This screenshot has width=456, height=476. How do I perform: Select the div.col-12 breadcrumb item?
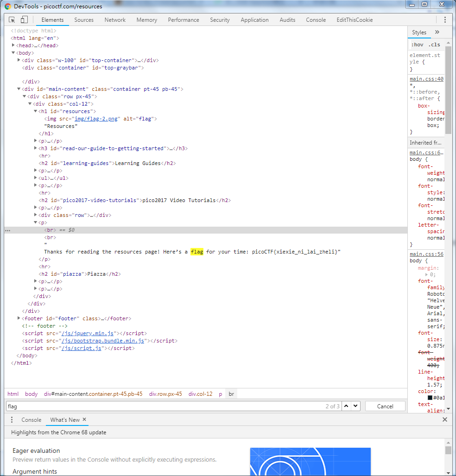200,394
